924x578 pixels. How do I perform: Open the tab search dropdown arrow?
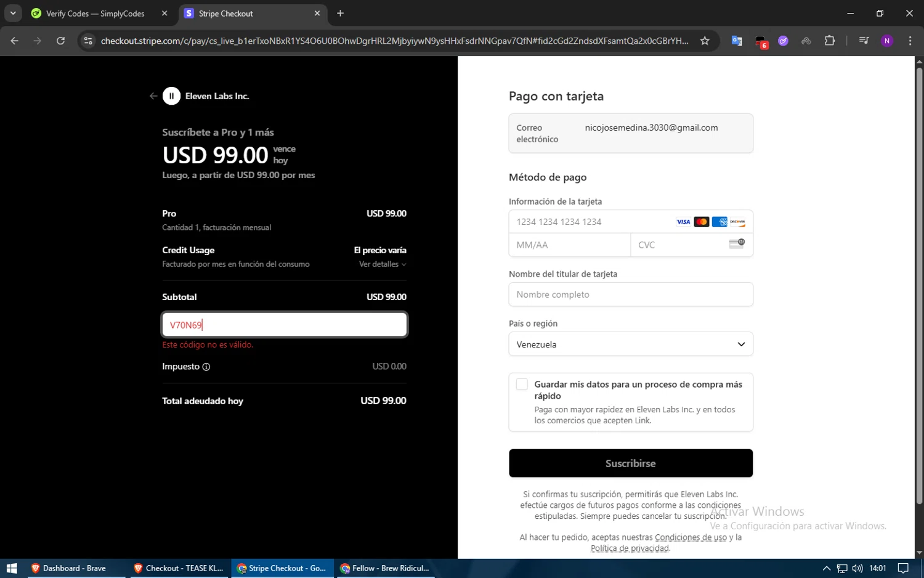tap(13, 13)
